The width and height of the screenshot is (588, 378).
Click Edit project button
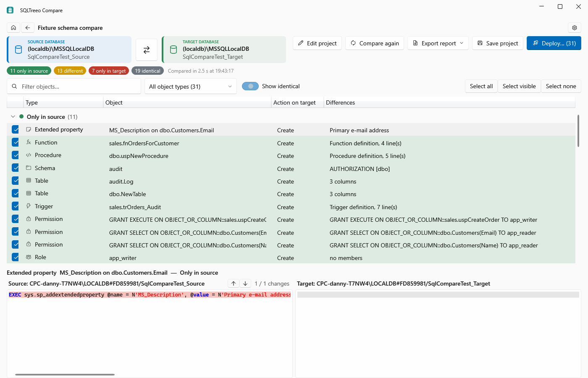pyautogui.click(x=317, y=43)
